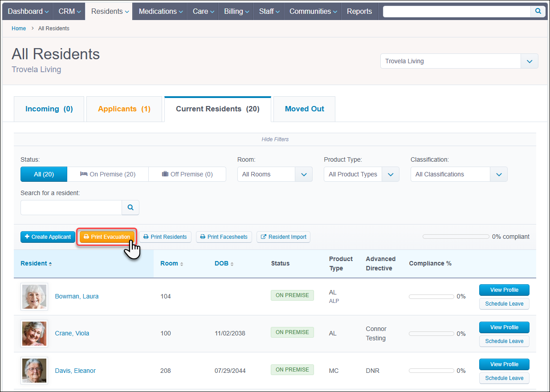The width and height of the screenshot is (550, 392).
Task: Open Crane, Viola resident link
Action: pos(72,334)
